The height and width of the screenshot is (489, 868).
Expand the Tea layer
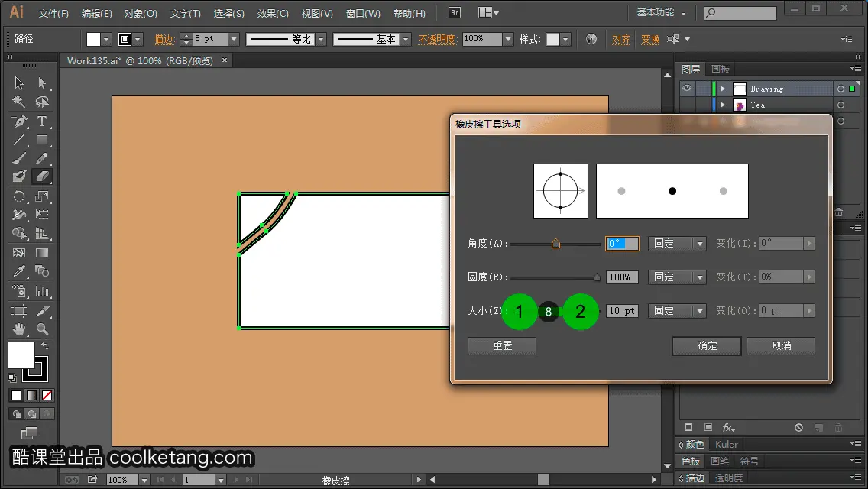(x=722, y=105)
